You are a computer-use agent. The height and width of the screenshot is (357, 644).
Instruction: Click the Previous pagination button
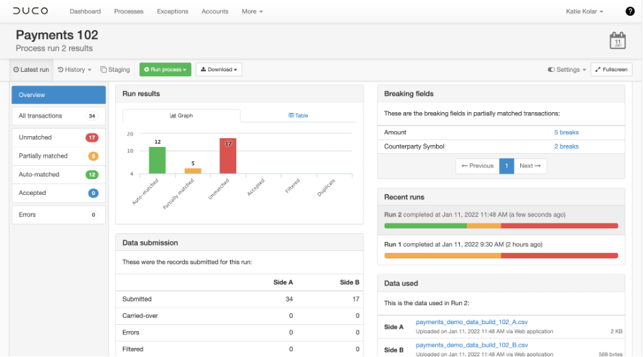(477, 166)
